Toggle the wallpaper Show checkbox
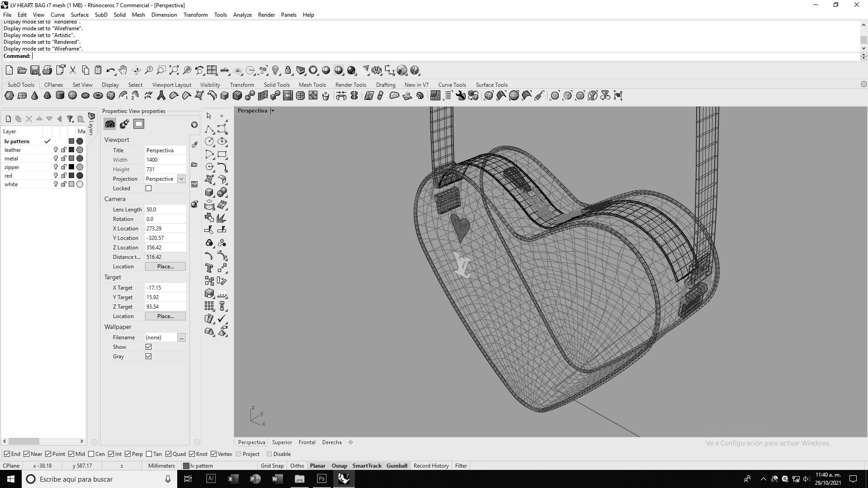 [148, 347]
